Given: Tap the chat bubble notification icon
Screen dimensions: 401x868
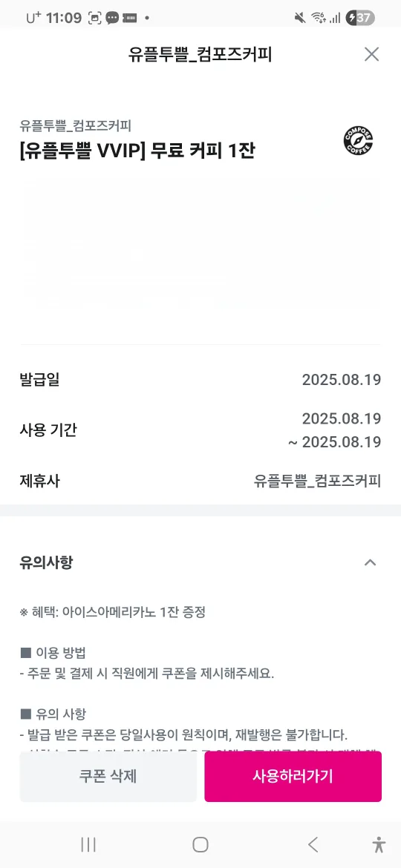Looking at the screenshot, I should click(x=112, y=18).
